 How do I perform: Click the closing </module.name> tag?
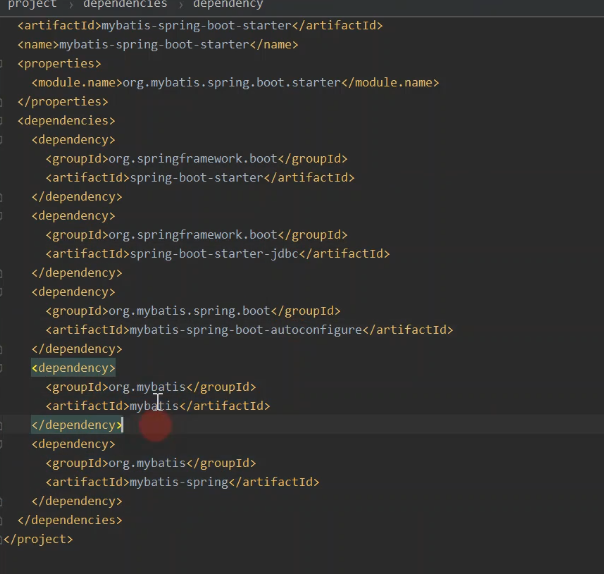(x=390, y=83)
